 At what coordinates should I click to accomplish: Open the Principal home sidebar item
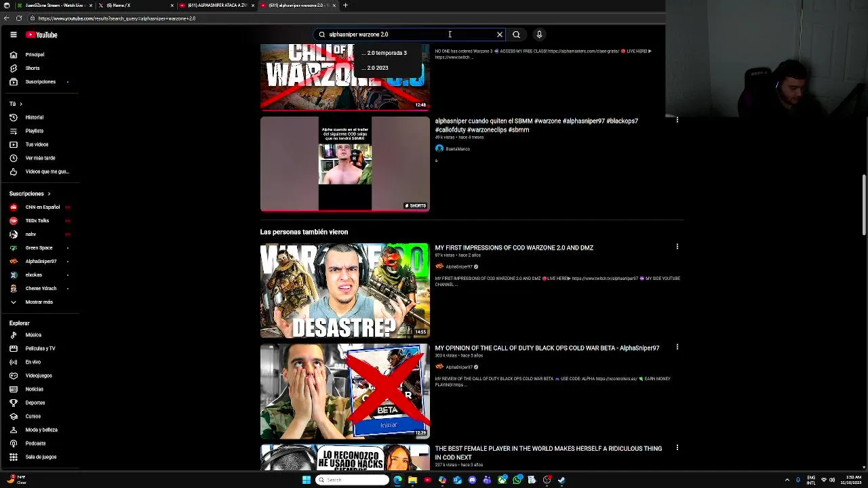click(x=40, y=54)
